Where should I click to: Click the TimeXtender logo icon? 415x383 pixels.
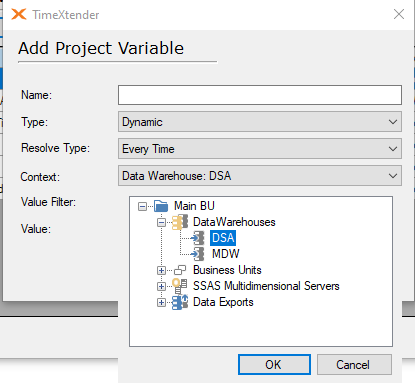point(19,14)
